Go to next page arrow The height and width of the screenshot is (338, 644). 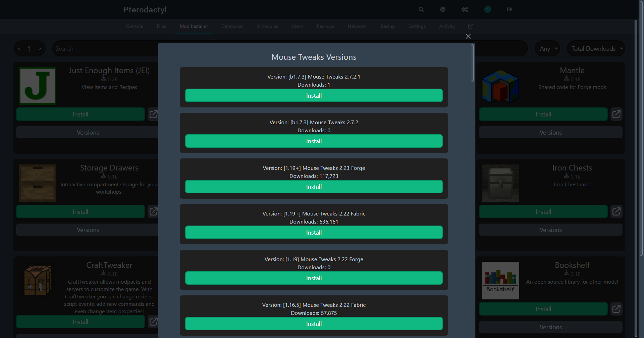(40, 49)
